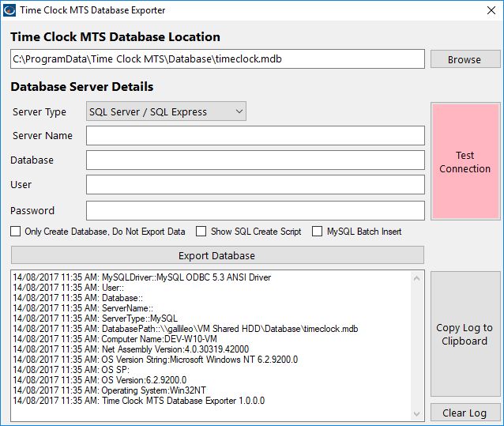Click the log line "Computer Name:DEV-W10-VM"
The width and height of the screenshot is (504, 426).
tap(115, 339)
